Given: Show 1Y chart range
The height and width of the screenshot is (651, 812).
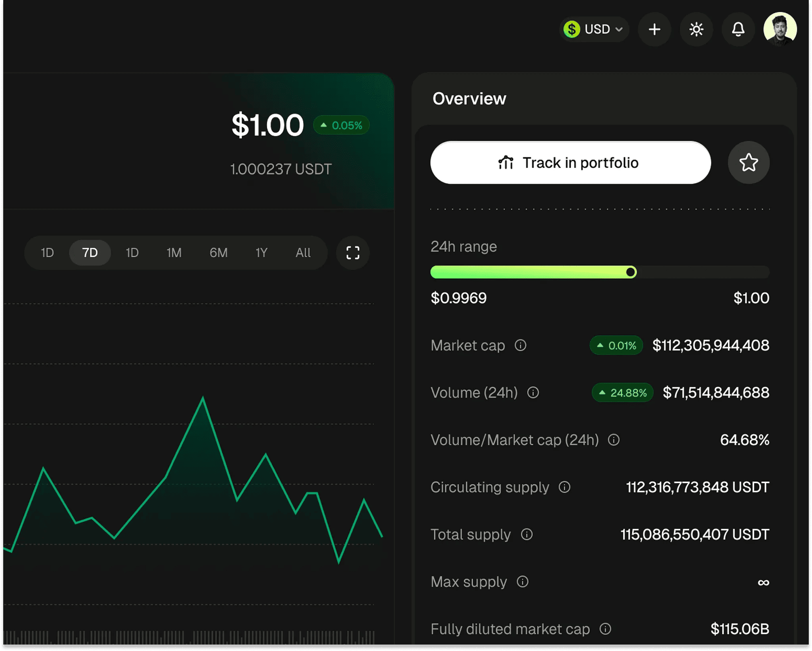Looking at the screenshot, I should (x=261, y=253).
